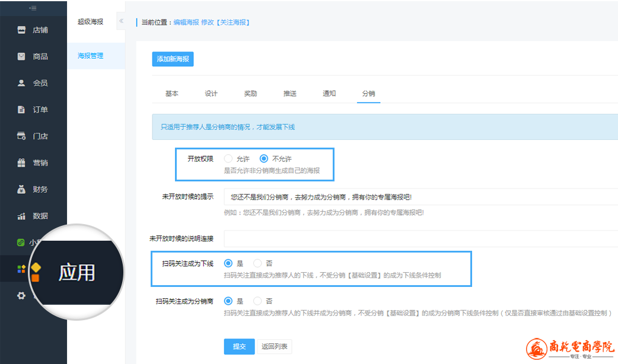This screenshot has height=364, width=618.
Task: Open the 商品 products icon
Action: click(x=21, y=56)
